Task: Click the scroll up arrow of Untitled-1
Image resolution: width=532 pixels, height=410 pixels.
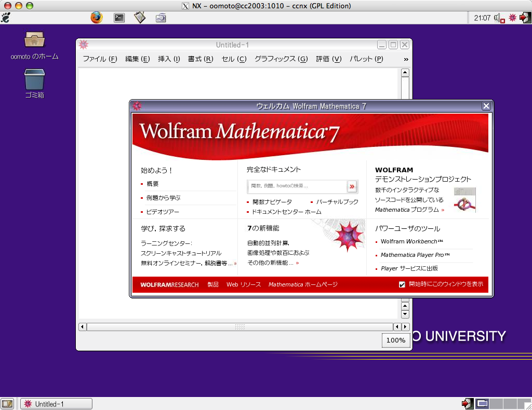Action: (405, 73)
